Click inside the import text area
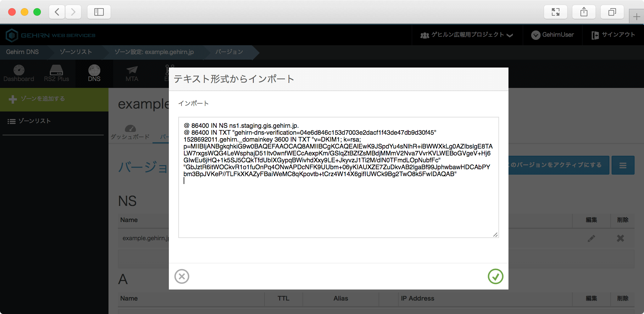644x314 pixels. (x=338, y=207)
